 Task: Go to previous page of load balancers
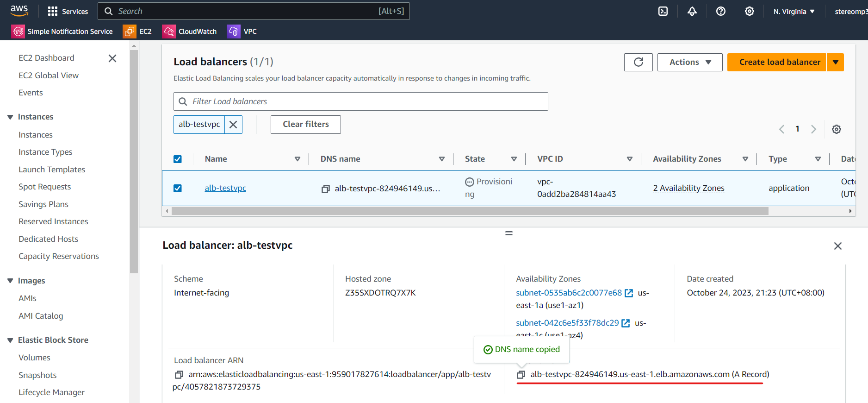coord(781,129)
